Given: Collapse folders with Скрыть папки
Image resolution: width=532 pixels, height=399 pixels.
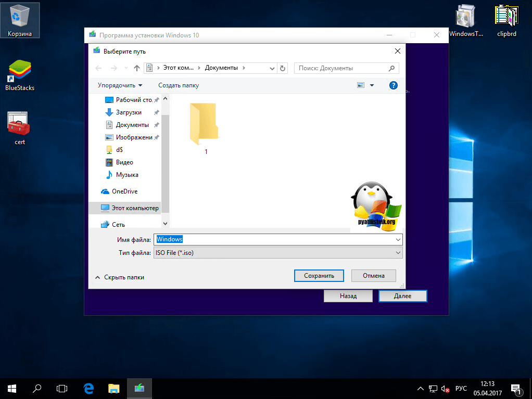Looking at the screenshot, I should point(119,277).
